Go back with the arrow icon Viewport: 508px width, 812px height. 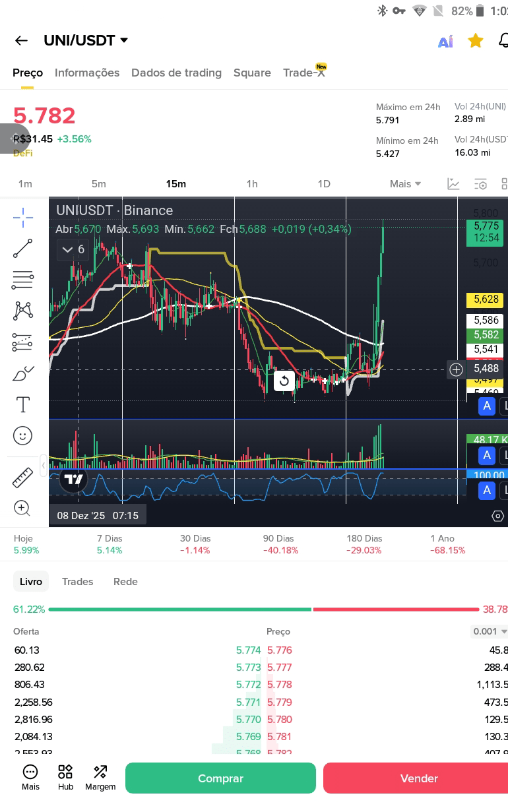click(21, 40)
